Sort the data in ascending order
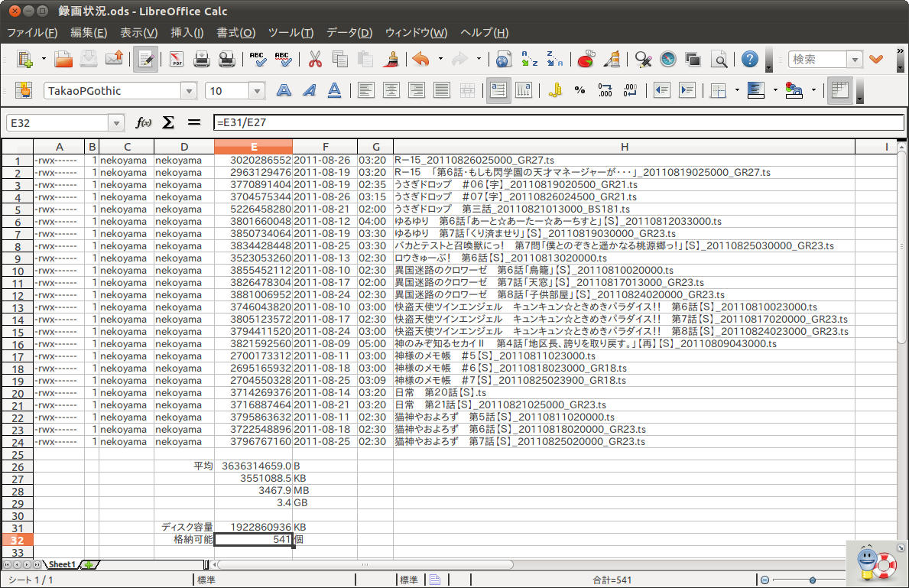 tap(529, 59)
